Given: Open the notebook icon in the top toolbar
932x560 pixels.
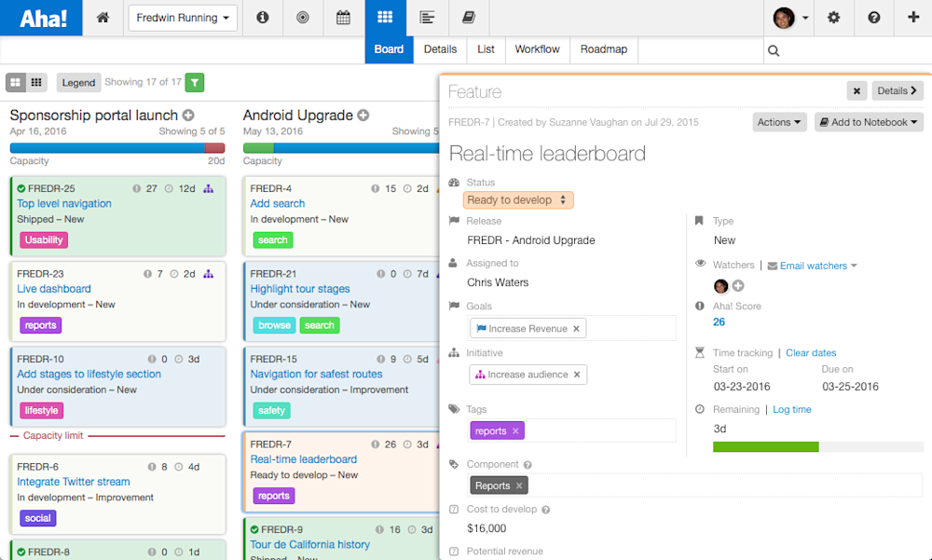Looking at the screenshot, I should click(x=468, y=18).
